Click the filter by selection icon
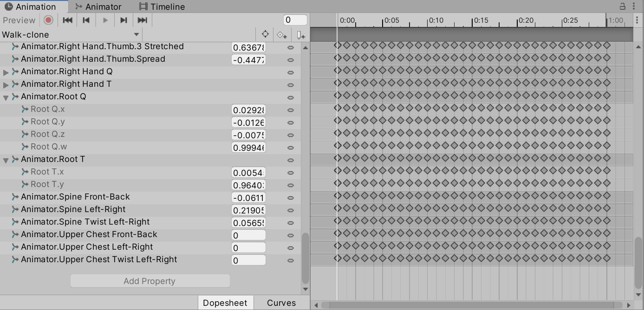The width and height of the screenshot is (644, 310). click(265, 34)
